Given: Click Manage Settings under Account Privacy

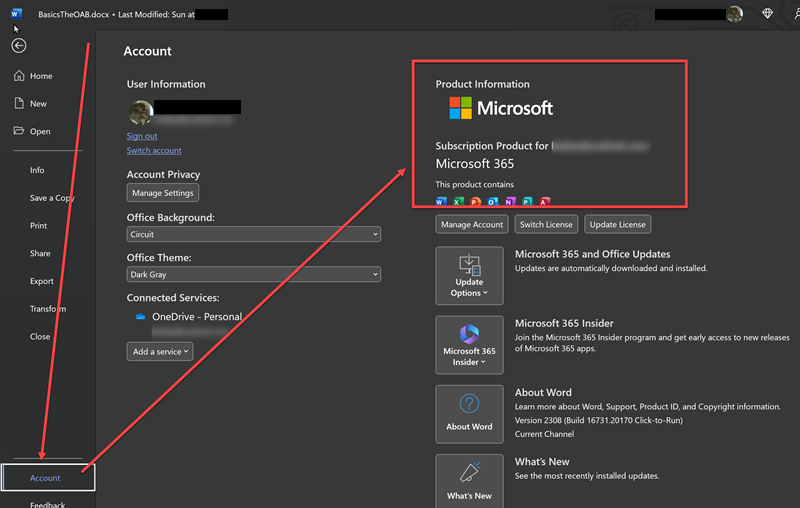Looking at the screenshot, I should [x=163, y=193].
